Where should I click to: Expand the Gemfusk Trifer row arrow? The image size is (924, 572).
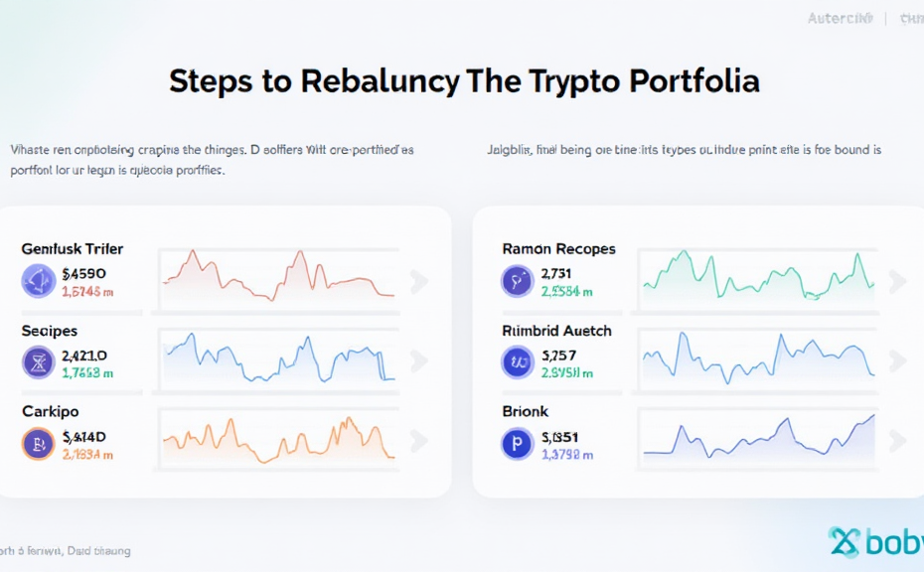click(x=419, y=282)
